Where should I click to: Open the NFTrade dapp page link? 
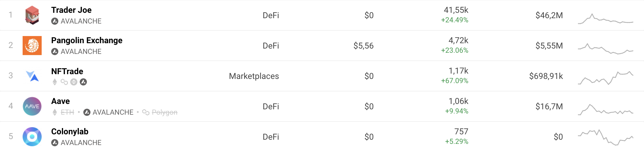[x=67, y=71]
